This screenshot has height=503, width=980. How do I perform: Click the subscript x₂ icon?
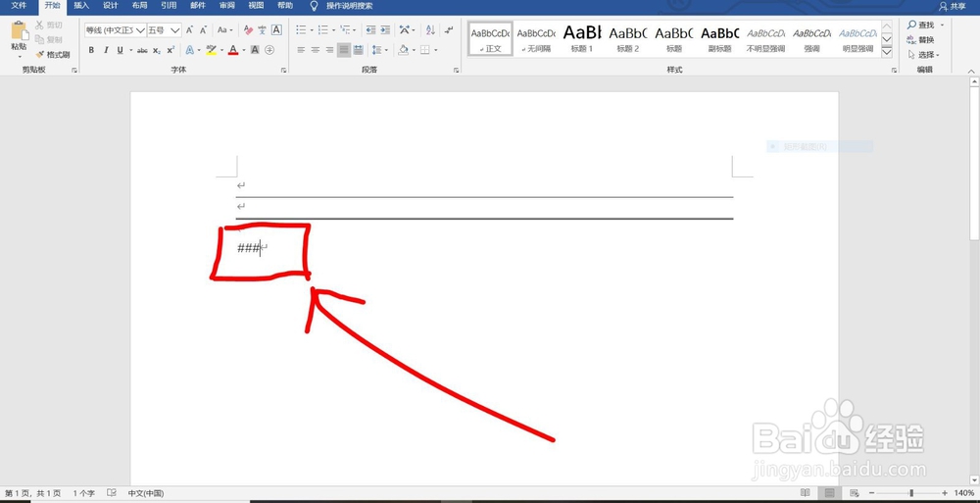coord(157,50)
